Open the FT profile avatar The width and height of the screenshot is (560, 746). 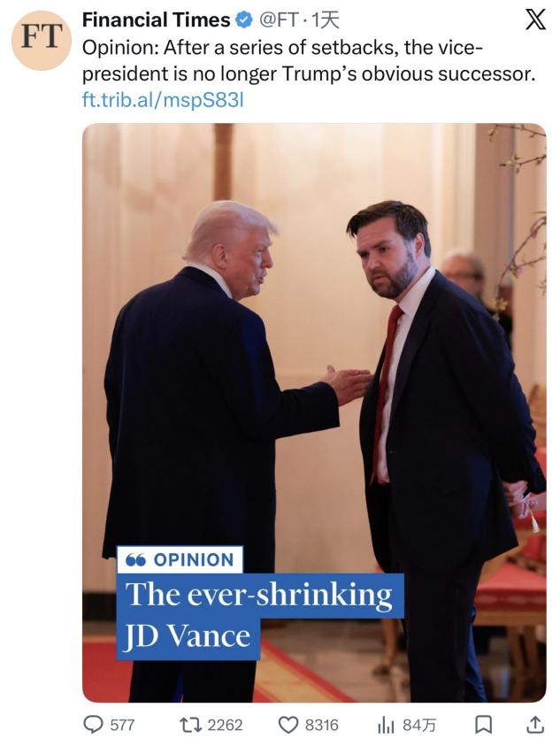coord(42,40)
